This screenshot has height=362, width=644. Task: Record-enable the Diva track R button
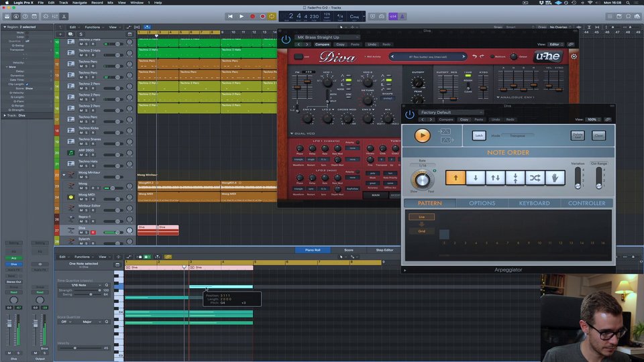(x=93, y=233)
